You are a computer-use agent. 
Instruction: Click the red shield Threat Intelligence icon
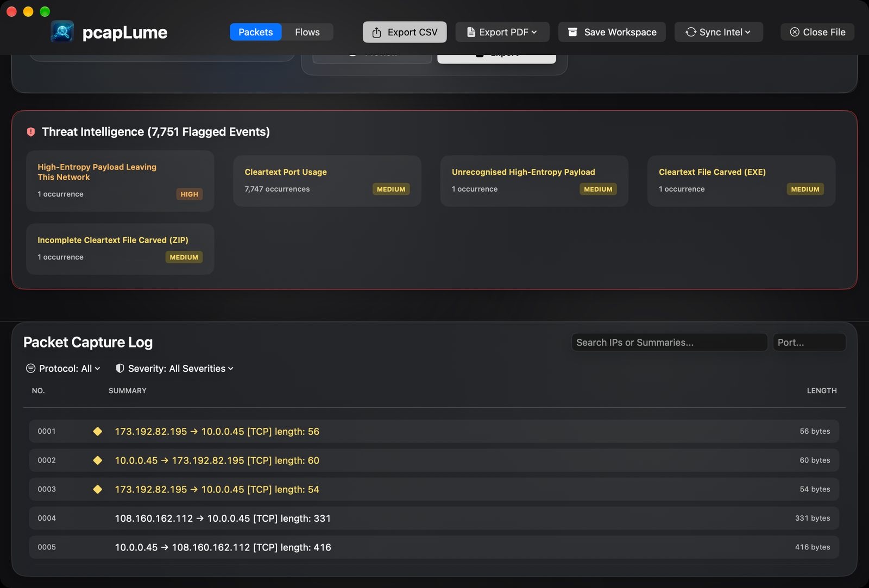coord(31,132)
